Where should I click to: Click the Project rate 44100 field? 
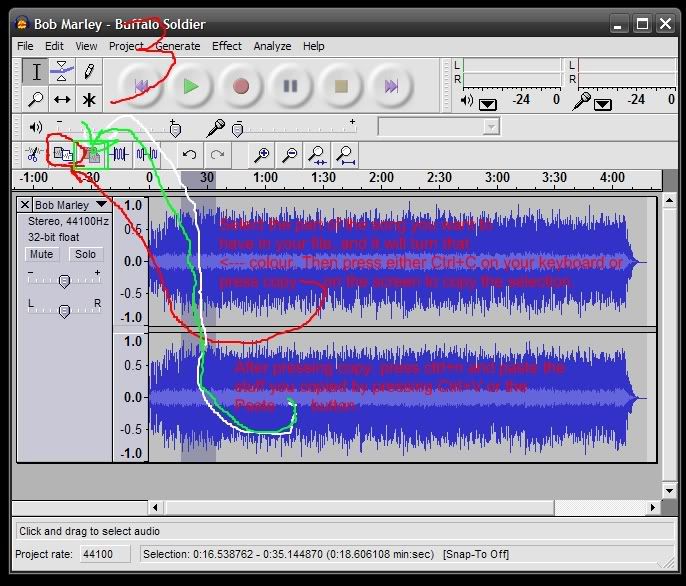click(x=105, y=554)
